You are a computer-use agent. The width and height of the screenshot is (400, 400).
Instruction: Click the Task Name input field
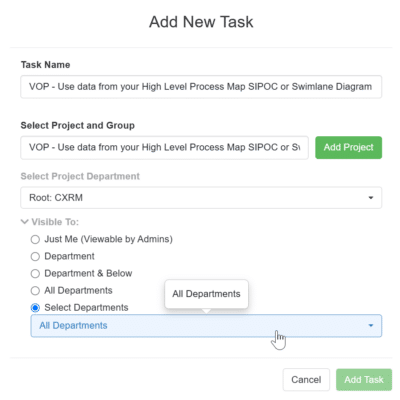coord(201,87)
